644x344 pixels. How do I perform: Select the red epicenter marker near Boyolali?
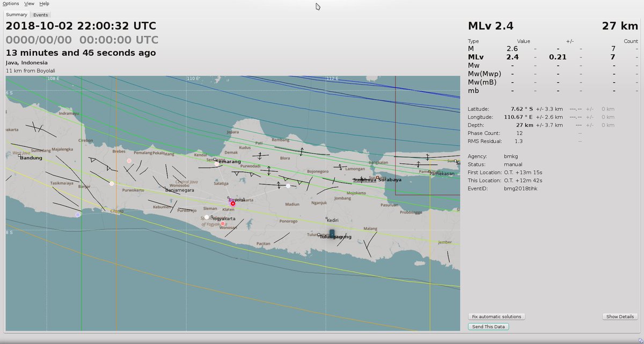pos(233,203)
